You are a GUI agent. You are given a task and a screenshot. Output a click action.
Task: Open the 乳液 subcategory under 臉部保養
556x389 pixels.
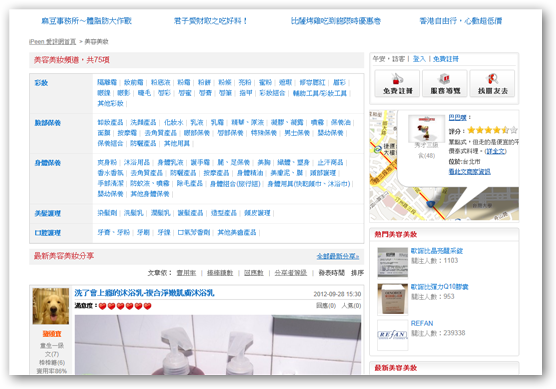point(197,122)
